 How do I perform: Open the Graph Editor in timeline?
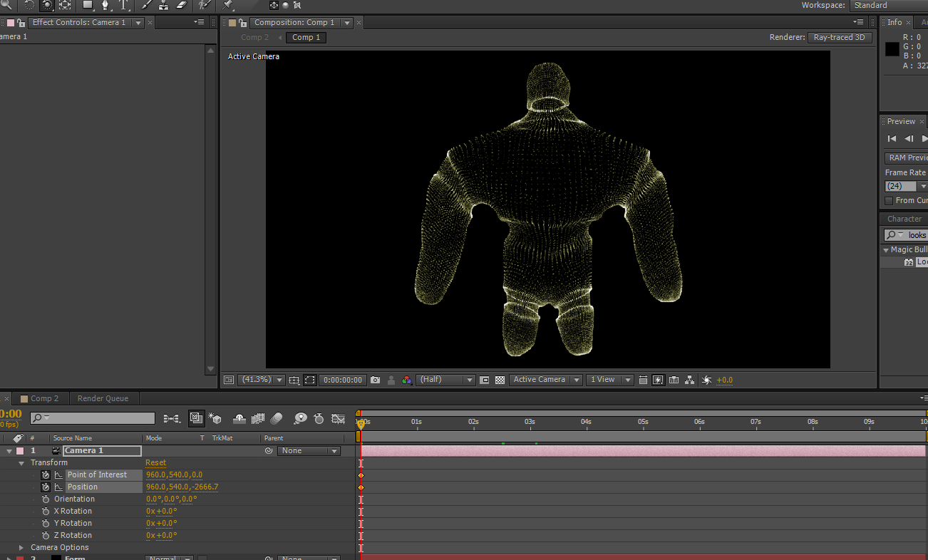[x=339, y=419]
